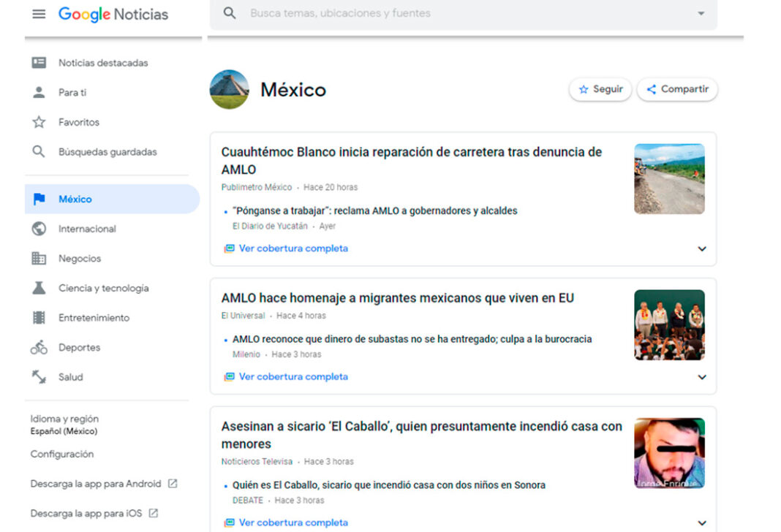This screenshot has height=532, width=781.
Task: Open the search bar dropdown arrow
Action: 701,12
